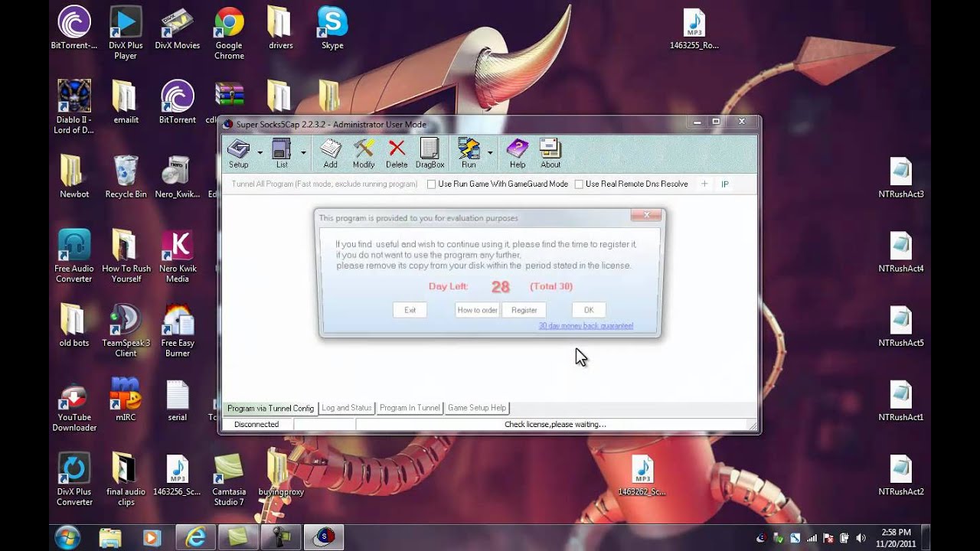980x551 pixels.
Task: Select the Modify hammer icon
Action: (x=364, y=154)
